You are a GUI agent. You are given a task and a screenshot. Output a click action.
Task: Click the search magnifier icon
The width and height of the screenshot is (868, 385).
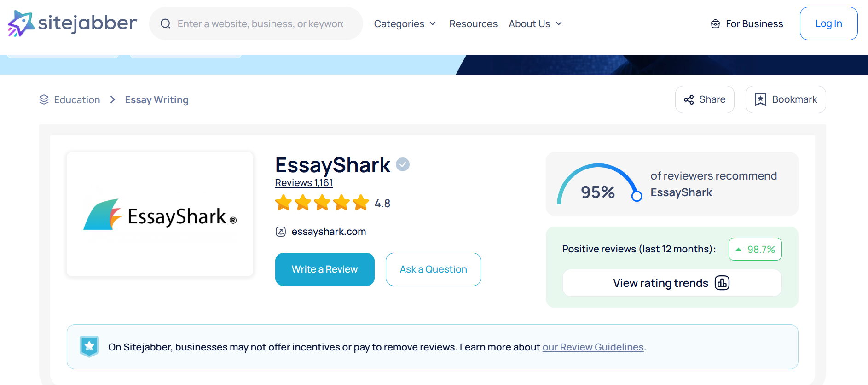click(x=165, y=24)
